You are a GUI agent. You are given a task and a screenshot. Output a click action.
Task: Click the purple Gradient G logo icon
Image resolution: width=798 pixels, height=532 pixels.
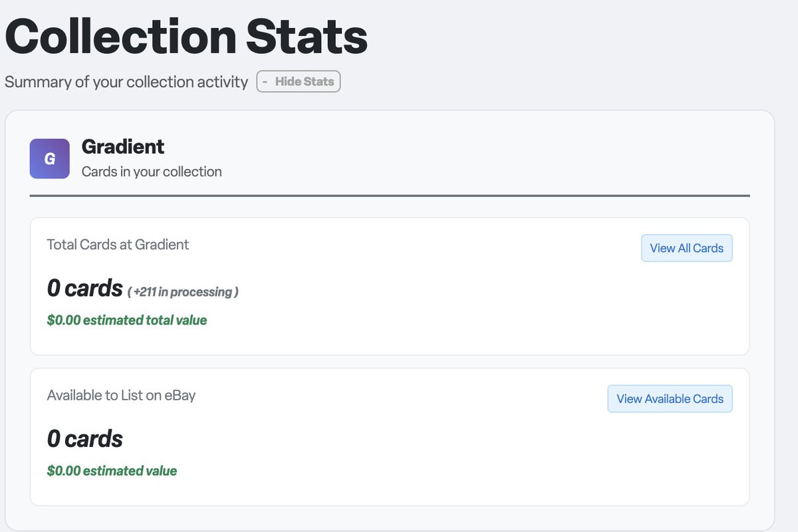49,159
